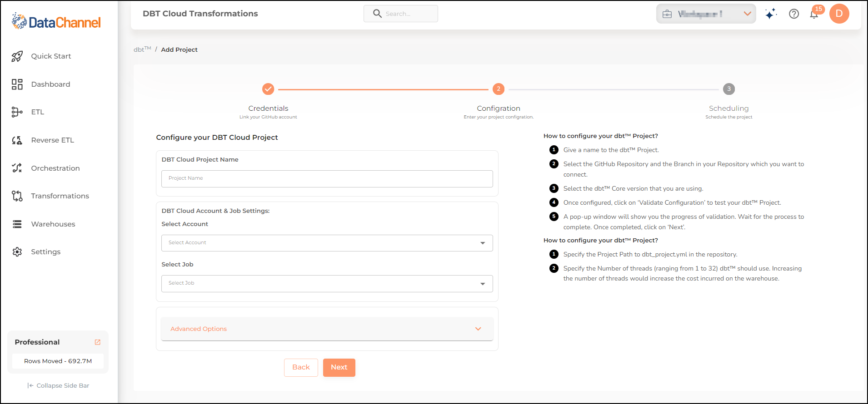Go to Warehouses menu item
The width and height of the screenshot is (868, 404).
(53, 224)
